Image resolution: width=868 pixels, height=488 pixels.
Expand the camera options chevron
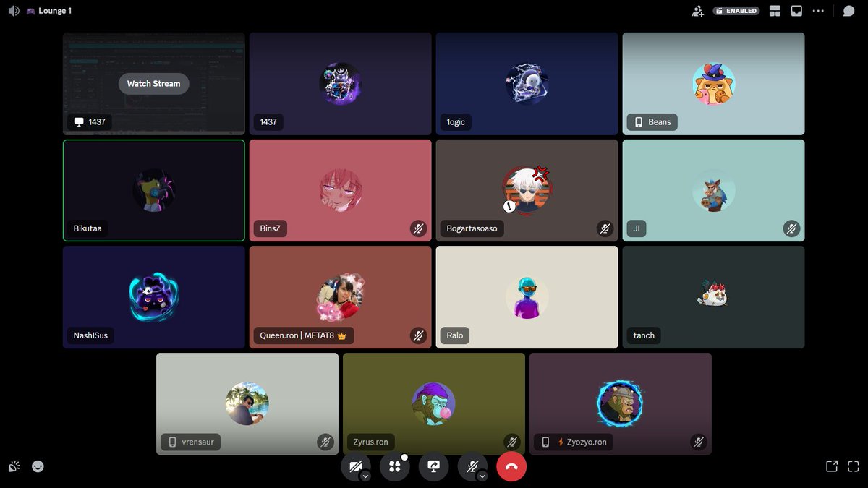(x=365, y=476)
